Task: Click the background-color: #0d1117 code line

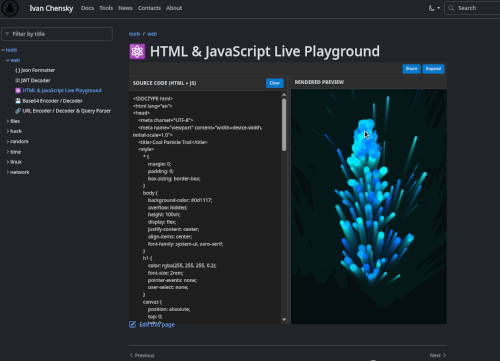Action: pyautogui.click(x=180, y=200)
